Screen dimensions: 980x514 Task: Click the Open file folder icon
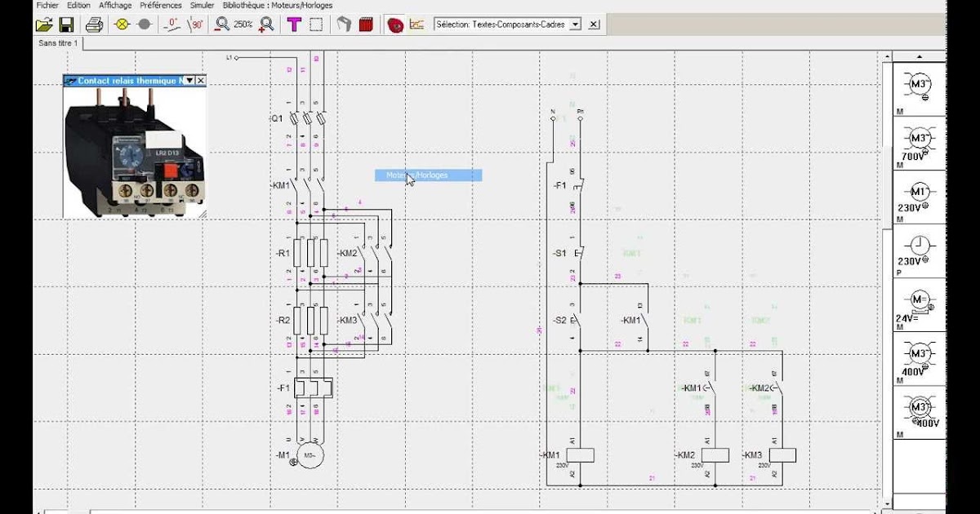tap(44, 24)
